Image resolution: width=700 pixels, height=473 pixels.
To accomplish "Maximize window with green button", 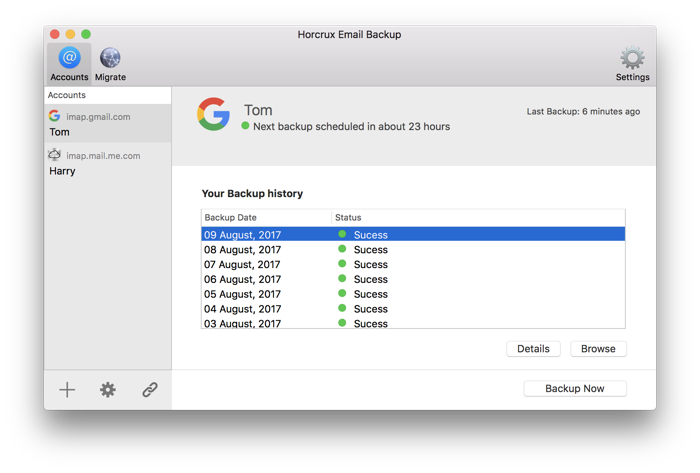I will pos(86,34).
